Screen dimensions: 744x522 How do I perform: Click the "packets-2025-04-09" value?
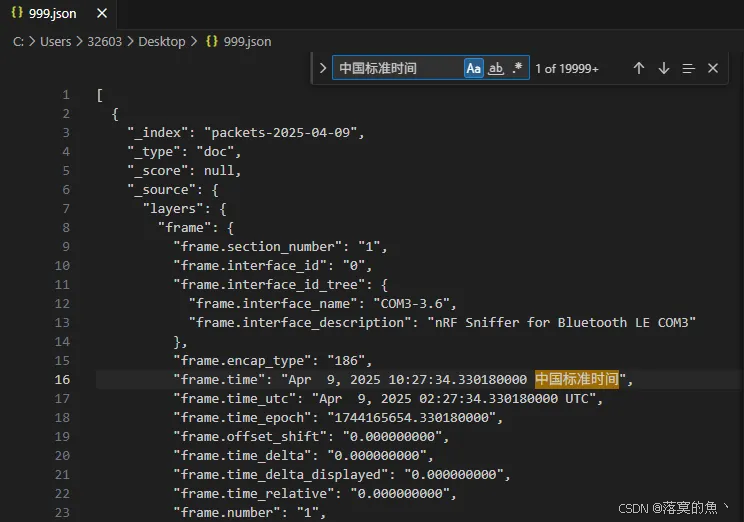tap(280, 132)
